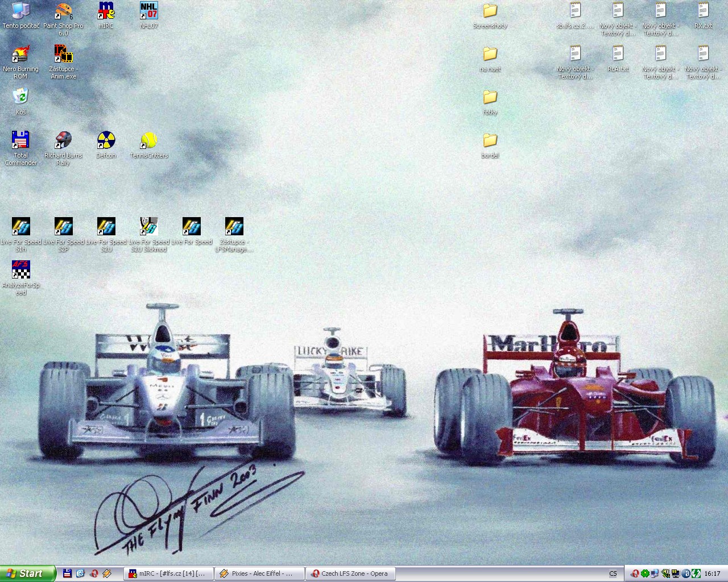Select the Zástupce - Anim.exe shortcut
Image resolution: width=728 pixels, height=582 pixels.
coord(63,62)
